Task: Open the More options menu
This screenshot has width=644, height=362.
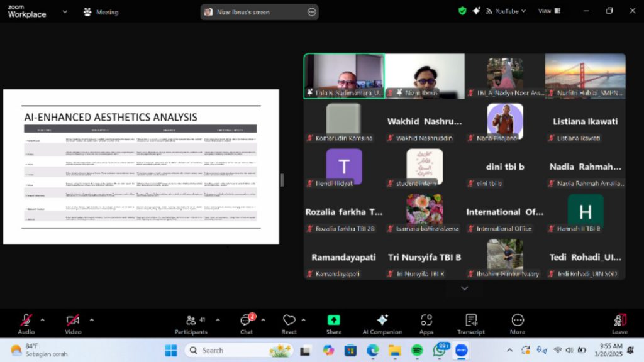Action: coord(518,324)
